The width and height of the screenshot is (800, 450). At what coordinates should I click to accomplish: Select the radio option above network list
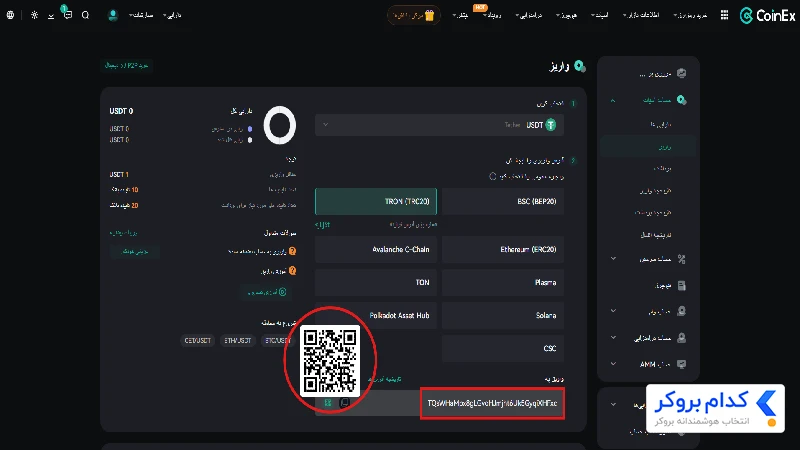[492, 177]
